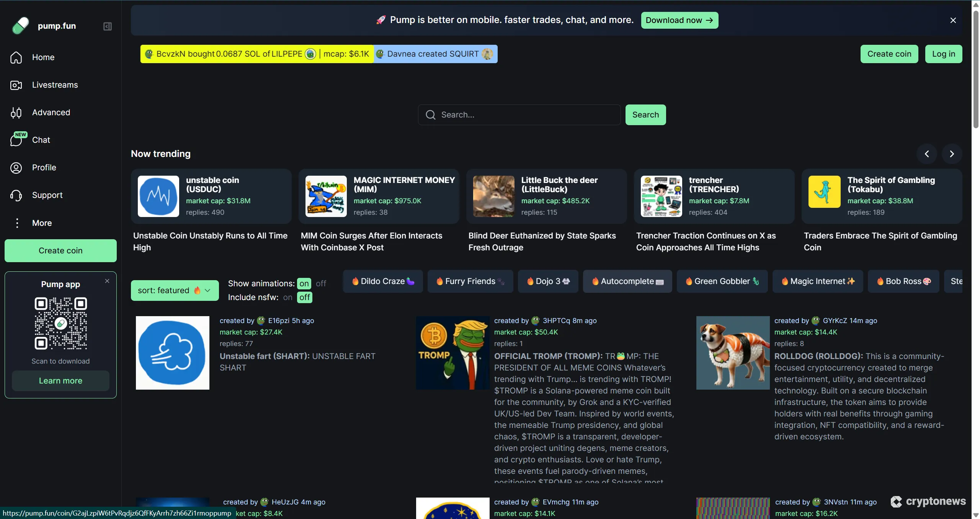Turn Show animations off
Image resolution: width=980 pixels, height=519 pixels.
[x=321, y=284]
